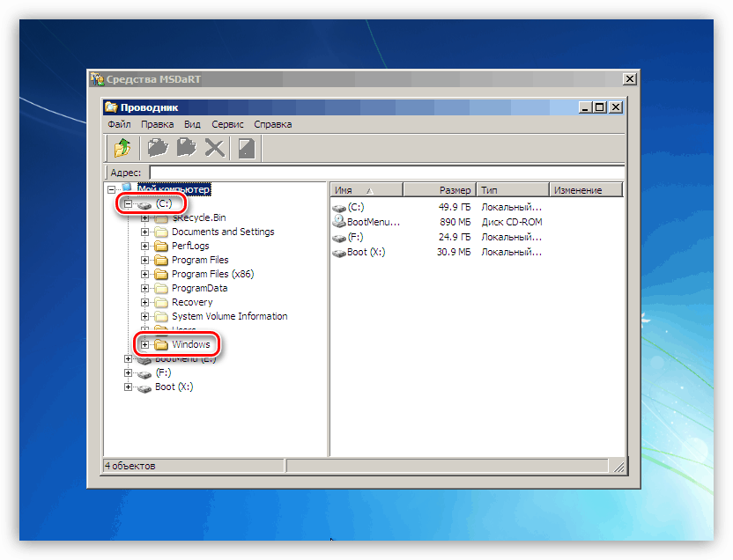The image size is (733, 560).
Task: Click the Boot (X:) drive icon in tree
Action: (144, 387)
